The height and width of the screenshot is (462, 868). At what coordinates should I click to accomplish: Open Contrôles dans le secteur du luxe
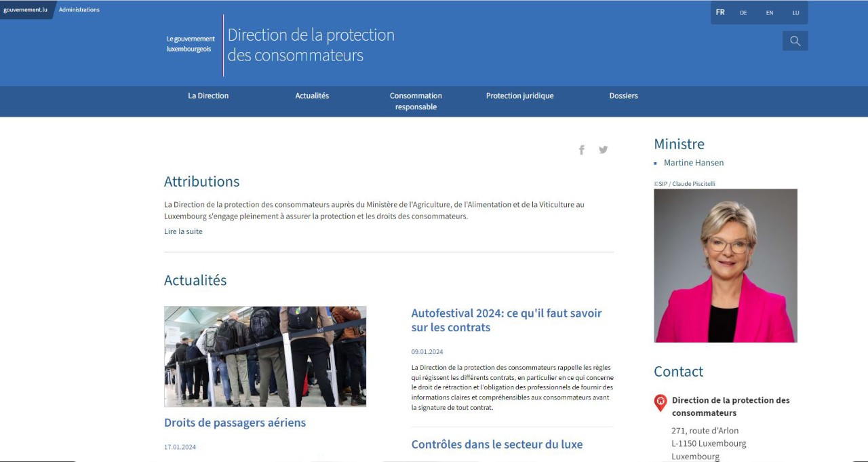point(497,444)
